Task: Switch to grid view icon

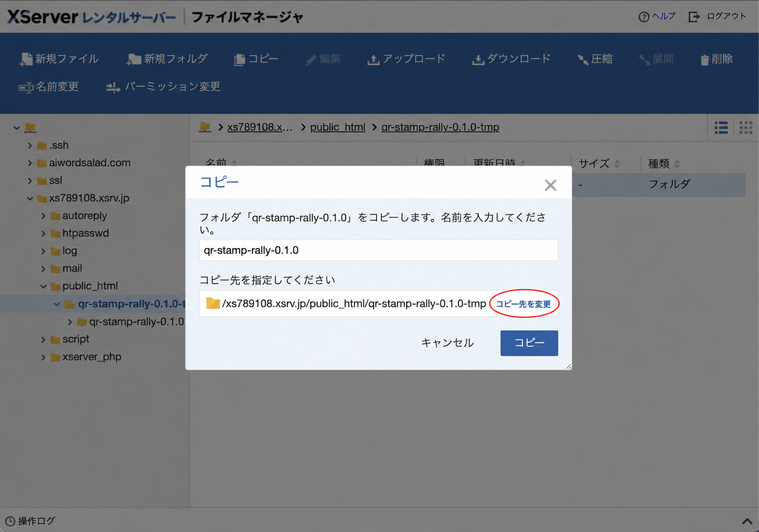Action: click(746, 127)
